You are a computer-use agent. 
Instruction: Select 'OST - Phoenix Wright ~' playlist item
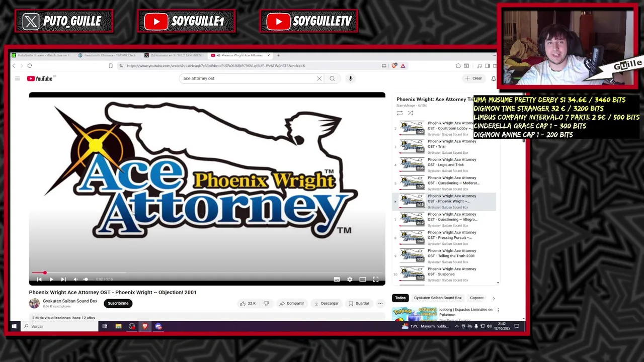(x=444, y=201)
